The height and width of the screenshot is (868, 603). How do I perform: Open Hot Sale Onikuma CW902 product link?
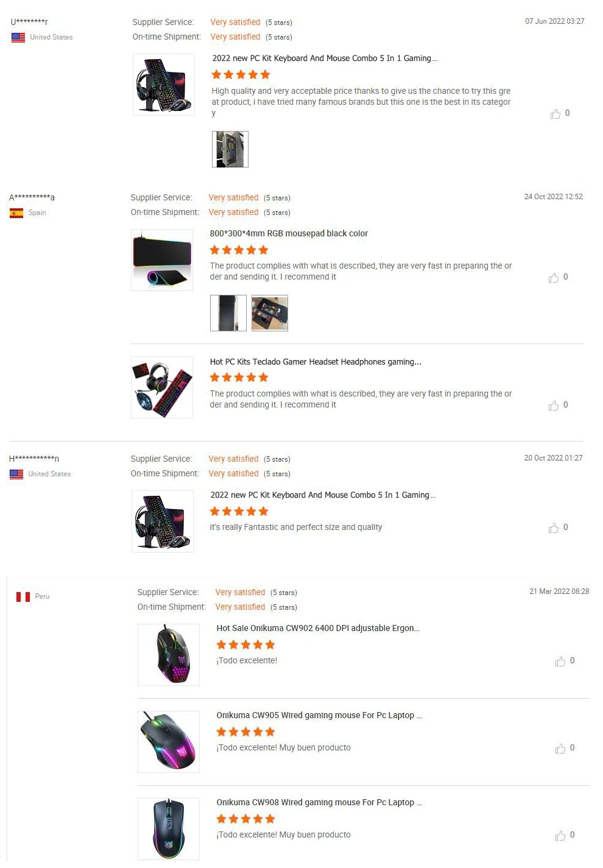tap(318, 628)
